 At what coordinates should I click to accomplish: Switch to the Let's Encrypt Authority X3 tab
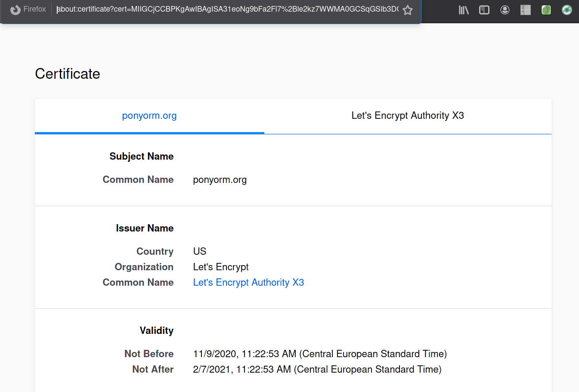point(408,116)
